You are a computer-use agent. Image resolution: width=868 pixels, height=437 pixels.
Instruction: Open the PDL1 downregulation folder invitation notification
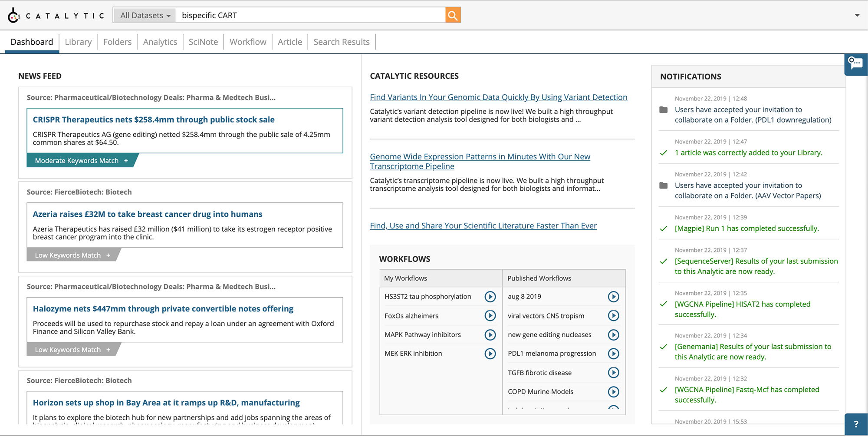pyautogui.click(x=753, y=115)
